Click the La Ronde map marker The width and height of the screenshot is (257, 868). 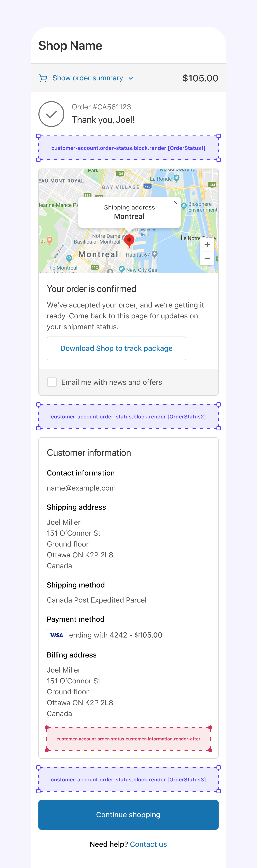pos(176,178)
